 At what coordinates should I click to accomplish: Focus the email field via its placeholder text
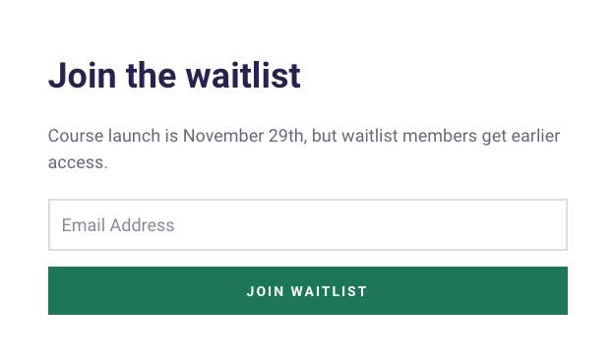[x=118, y=225]
